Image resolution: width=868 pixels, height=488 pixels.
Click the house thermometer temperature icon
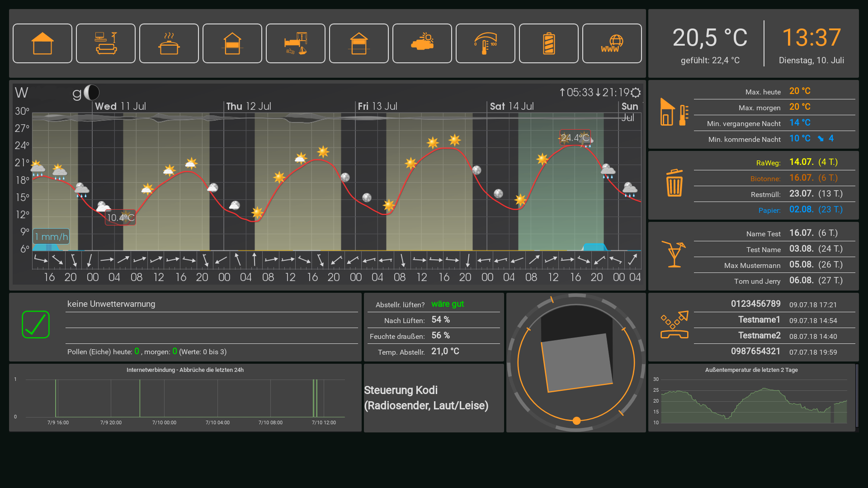[x=674, y=112]
